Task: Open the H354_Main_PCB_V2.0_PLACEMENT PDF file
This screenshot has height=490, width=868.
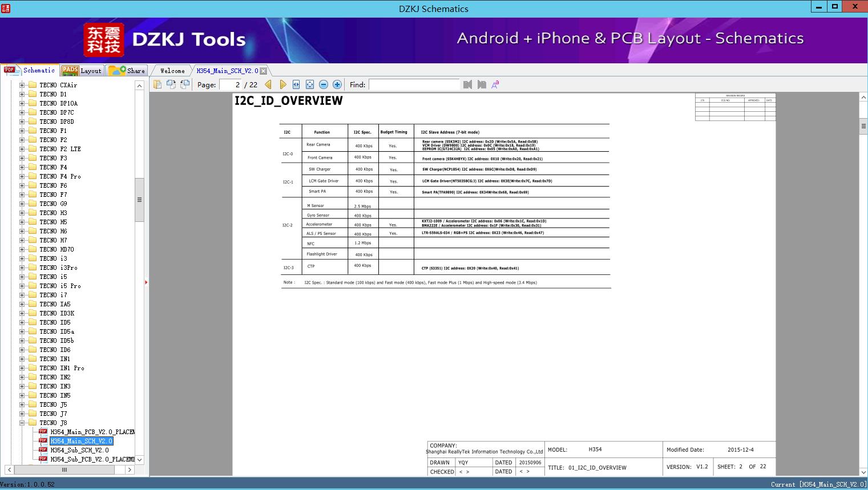Action: 92,432
